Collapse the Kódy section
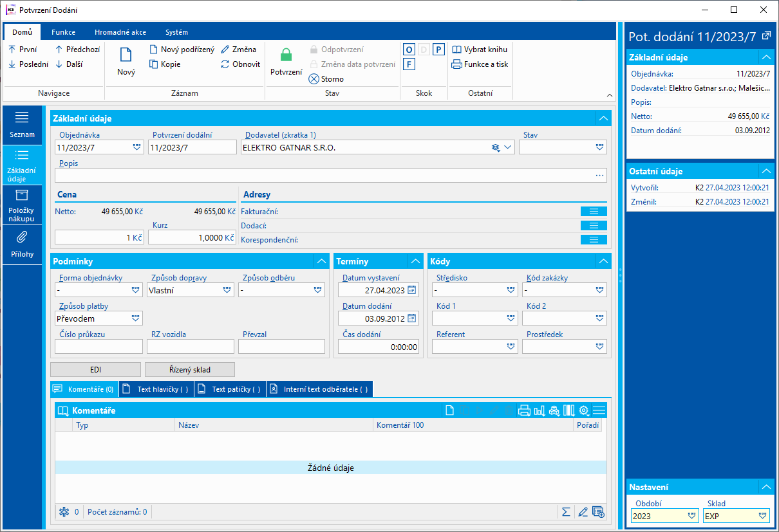 [x=603, y=261]
